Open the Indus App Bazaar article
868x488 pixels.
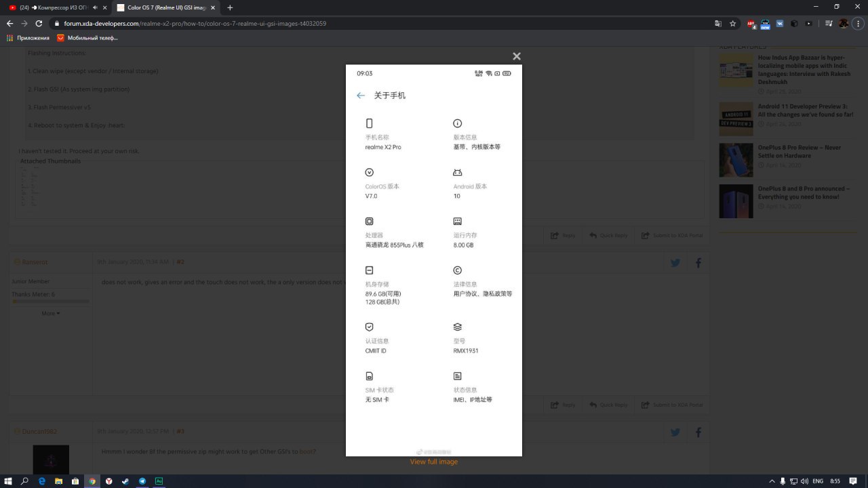click(805, 70)
